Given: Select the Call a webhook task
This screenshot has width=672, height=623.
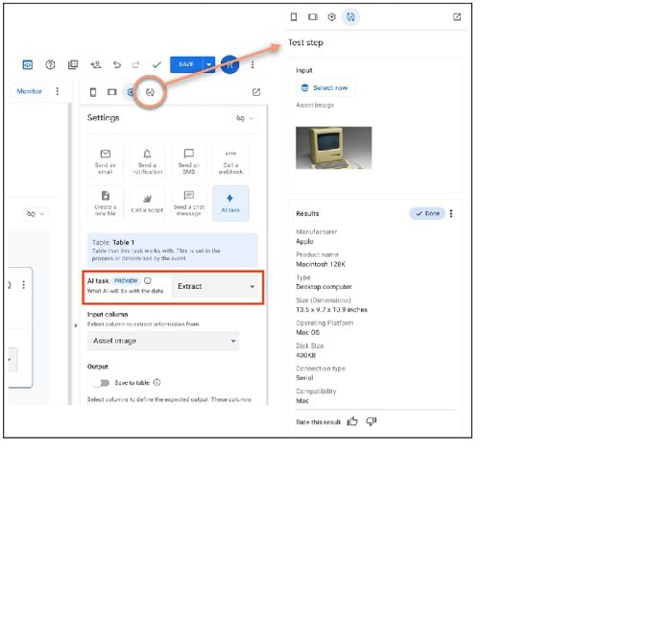Looking at the screenshot, I should (x=230, y=162).
